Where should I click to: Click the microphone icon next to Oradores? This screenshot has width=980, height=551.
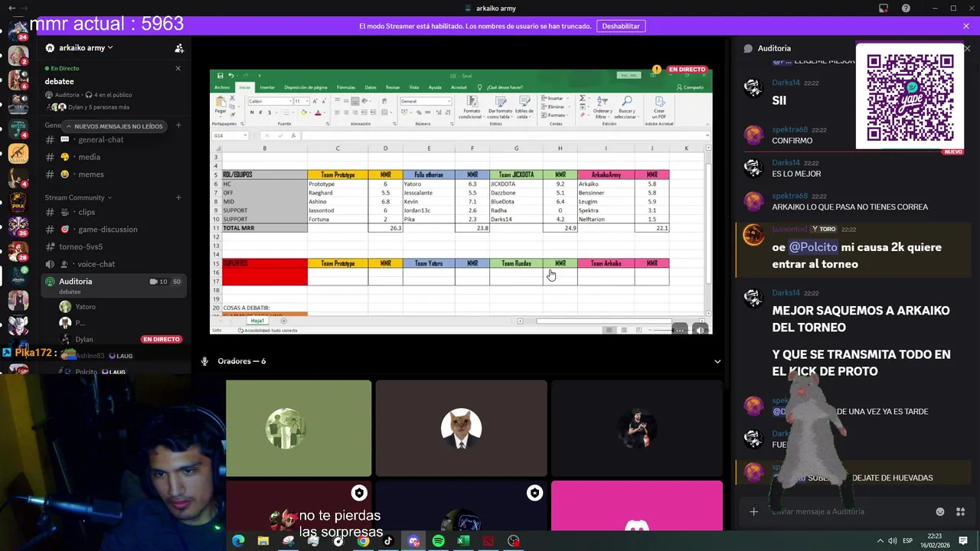click(x=204, y=361)
